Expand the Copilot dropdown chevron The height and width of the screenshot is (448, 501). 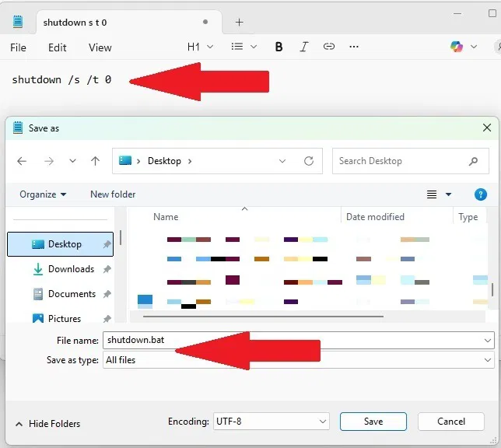pyautogui.click(x=474, y=47)
